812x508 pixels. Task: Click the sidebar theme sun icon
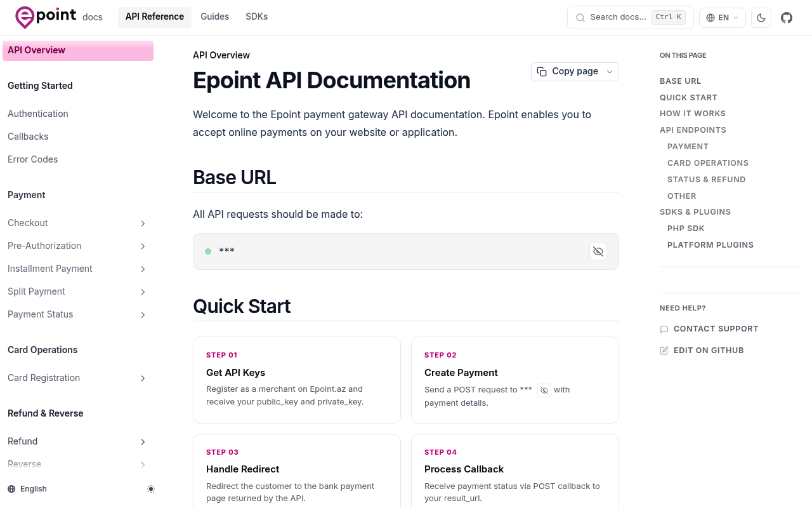(x=151, y=489)
